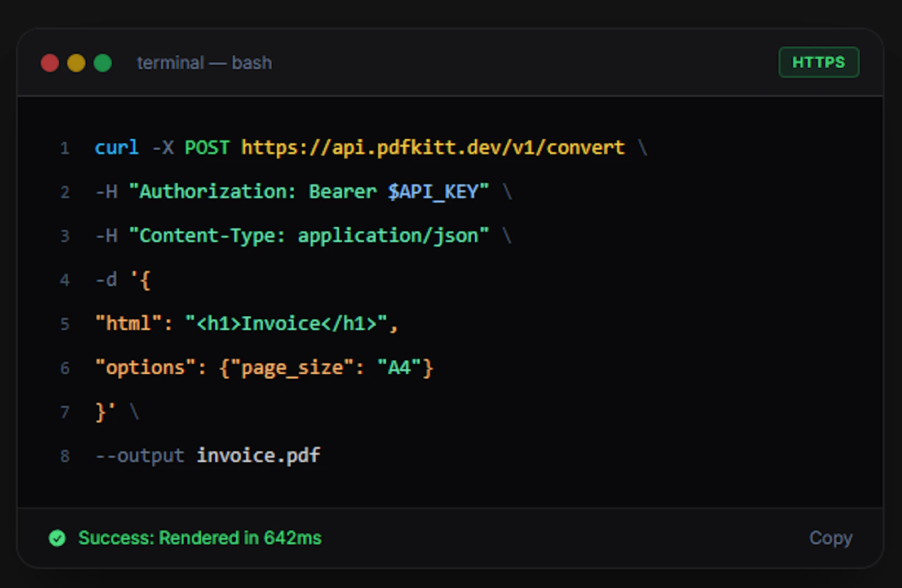Click the 'POST' method keyword

[207, 148]
